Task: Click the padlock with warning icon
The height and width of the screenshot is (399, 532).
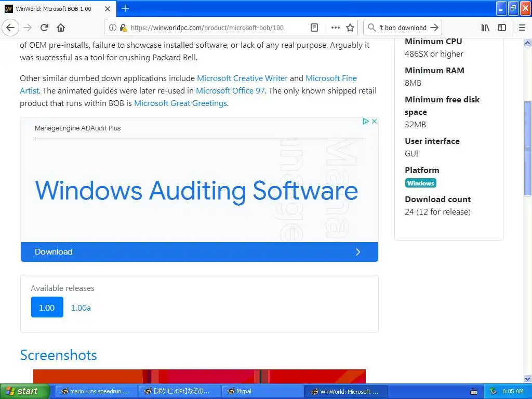Action: [123, 28]
